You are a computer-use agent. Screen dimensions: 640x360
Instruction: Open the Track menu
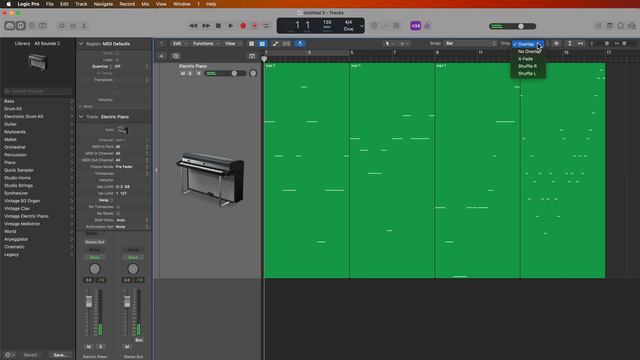tap(81, 4)
